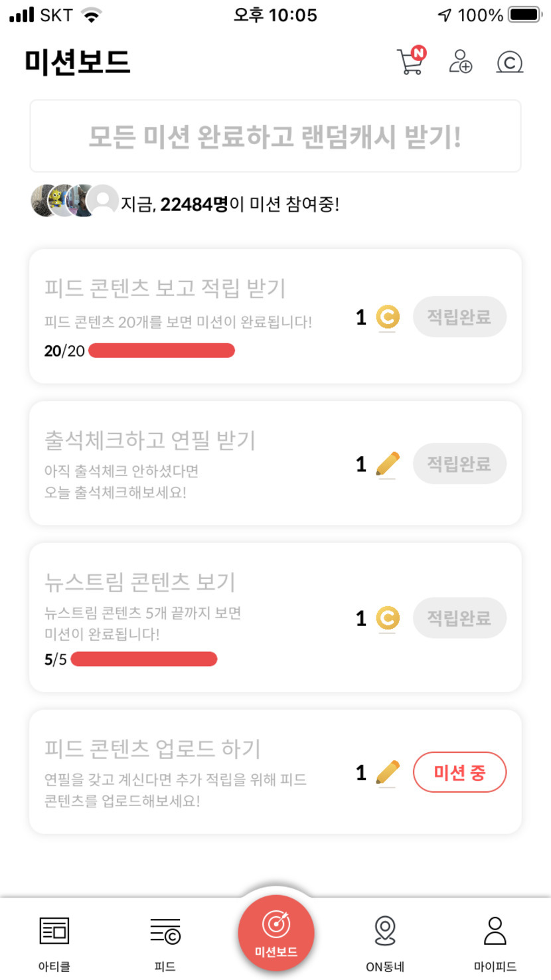
Task: Open the cash coin icon in header
Action: click(509, 62)
